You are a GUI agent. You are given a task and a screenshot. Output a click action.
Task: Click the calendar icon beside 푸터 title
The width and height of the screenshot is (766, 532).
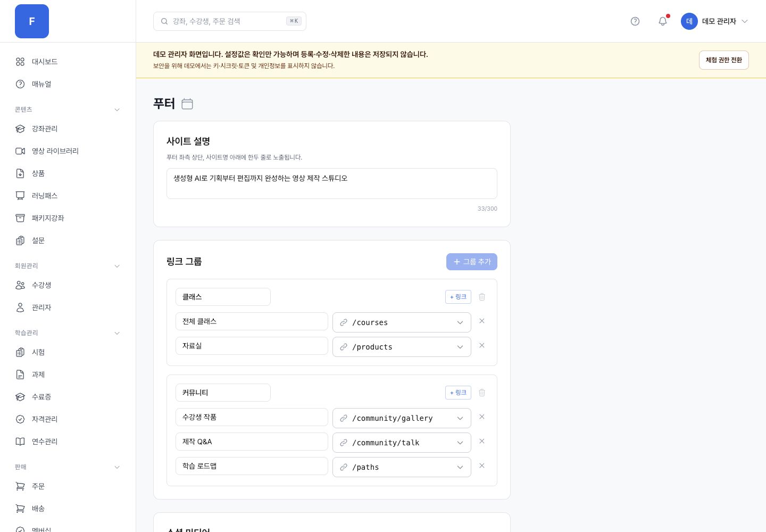tap(187, 104)
